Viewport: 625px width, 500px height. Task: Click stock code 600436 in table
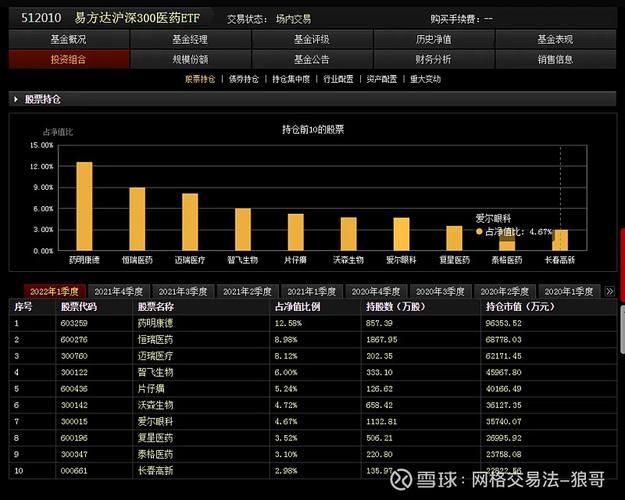(x=74, y=388)
